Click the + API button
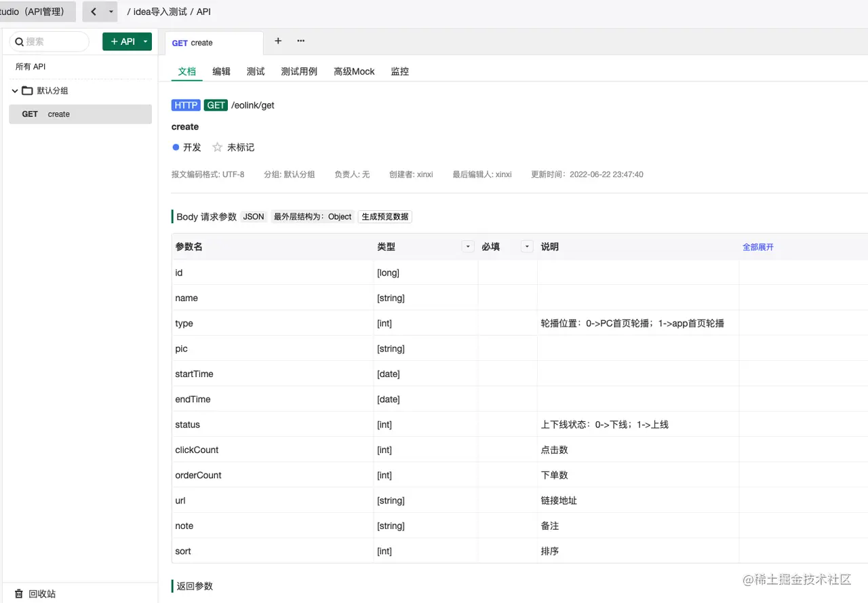868x603 pixels. [122, 41]
